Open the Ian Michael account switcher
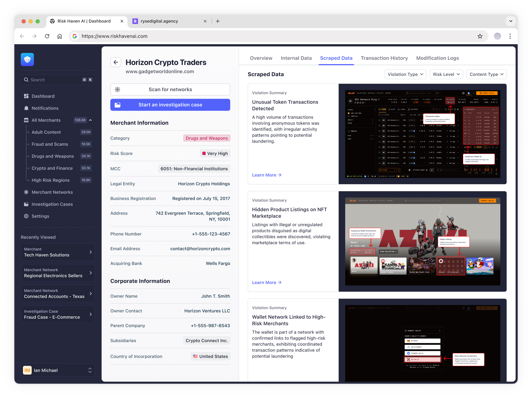This screenshot has width=532, height=398. 58,370
